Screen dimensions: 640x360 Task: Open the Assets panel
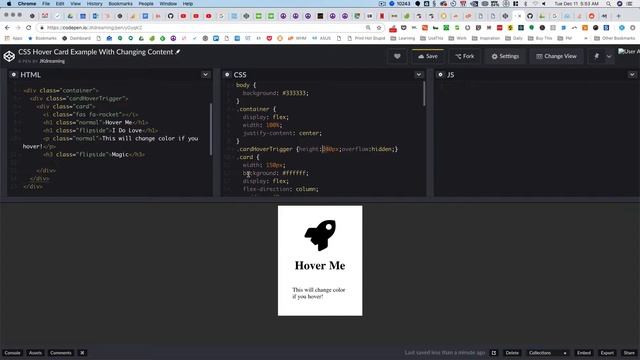tap(35, 353)
